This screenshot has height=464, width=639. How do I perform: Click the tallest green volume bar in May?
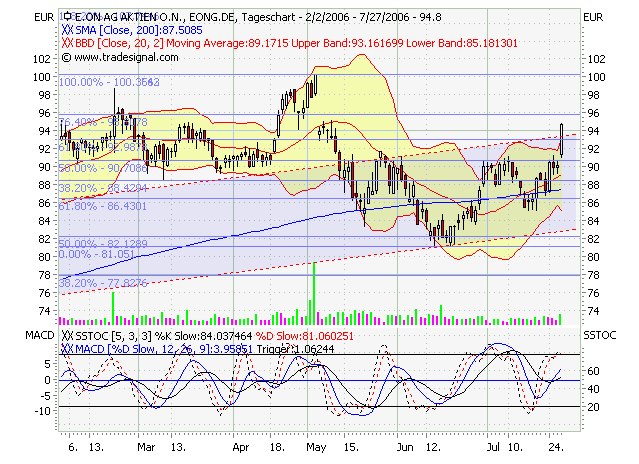(x=314, y=294)
